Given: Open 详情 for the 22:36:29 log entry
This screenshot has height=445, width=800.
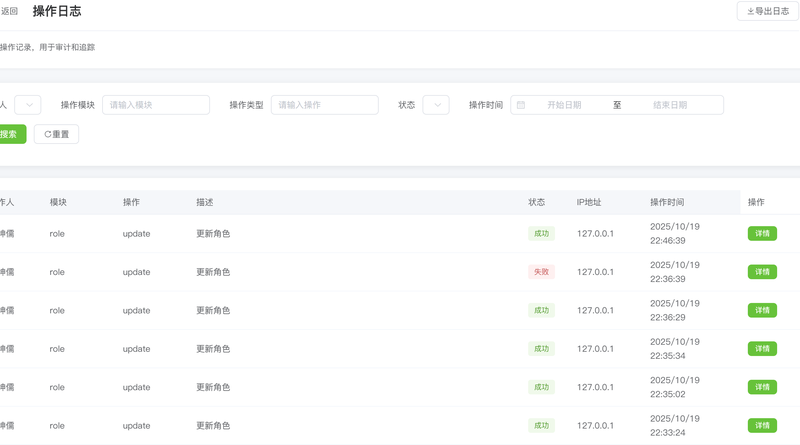Looking at the screenshot, I should 762,311.
